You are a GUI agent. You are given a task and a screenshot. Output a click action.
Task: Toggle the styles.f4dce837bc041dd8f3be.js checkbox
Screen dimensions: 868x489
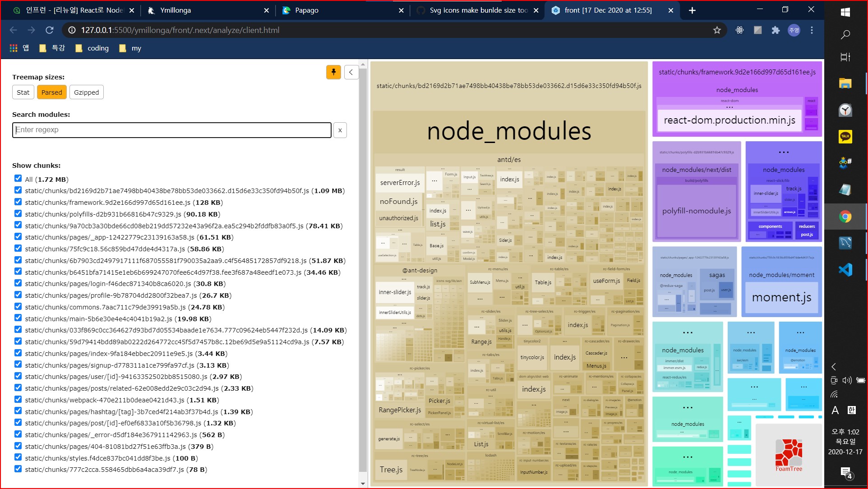(18, 458)
